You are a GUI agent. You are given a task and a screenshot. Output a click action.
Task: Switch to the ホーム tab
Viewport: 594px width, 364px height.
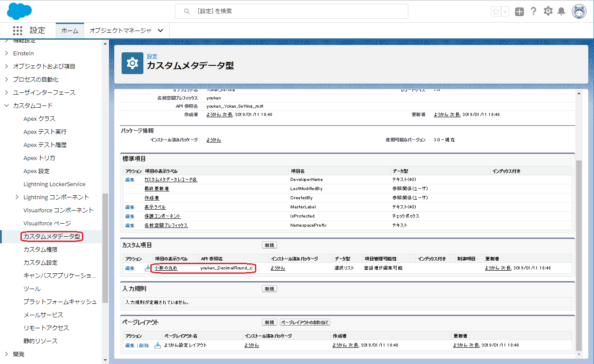coord(70,31)
